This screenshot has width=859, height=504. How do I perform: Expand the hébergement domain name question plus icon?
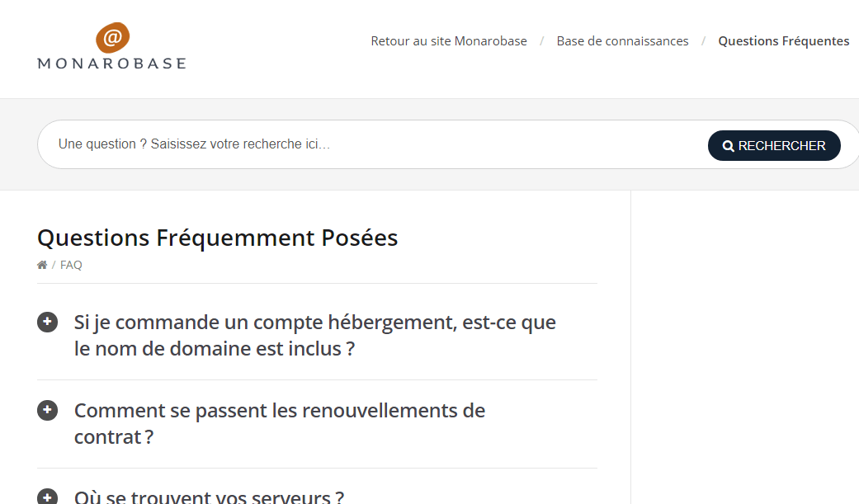coord(47,323)
